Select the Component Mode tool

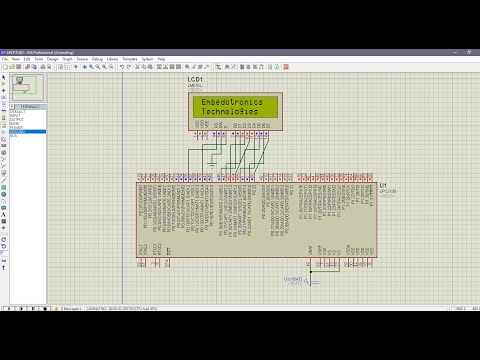tap(4, 84)
